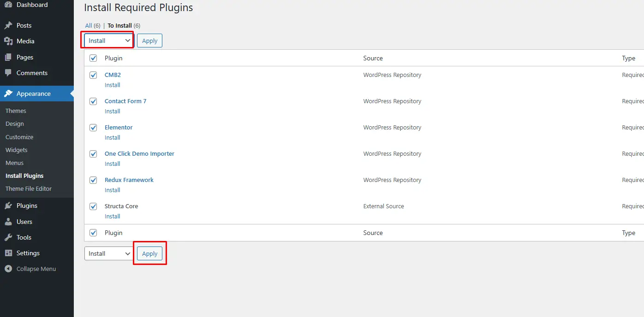Click Install link under CMB2

tap(113, 85)
